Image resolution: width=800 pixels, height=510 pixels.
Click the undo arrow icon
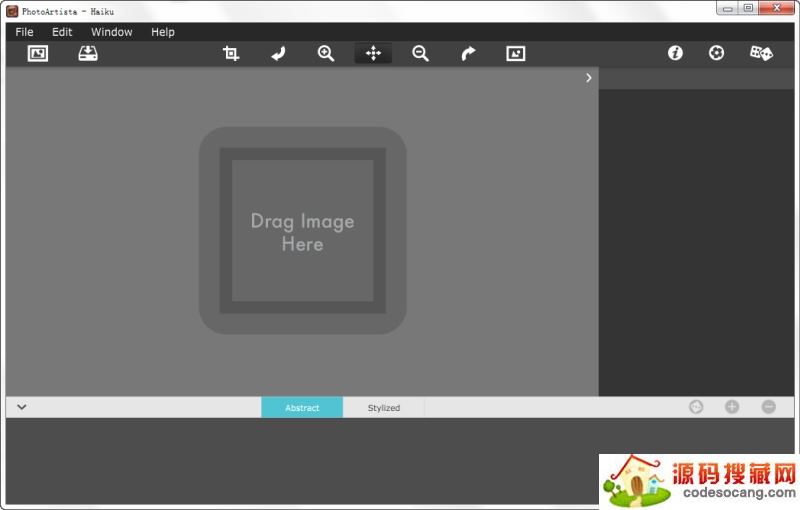point(278,54)
